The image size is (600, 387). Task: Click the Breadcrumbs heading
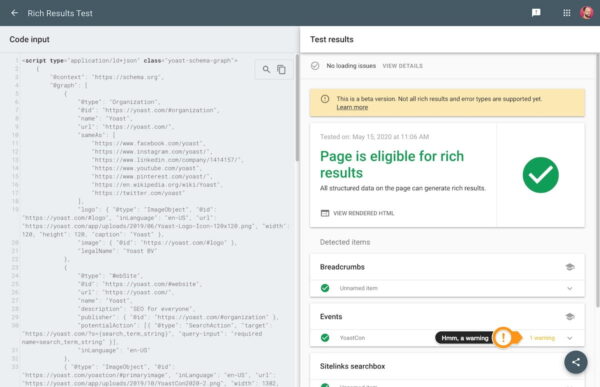point(342,267)
